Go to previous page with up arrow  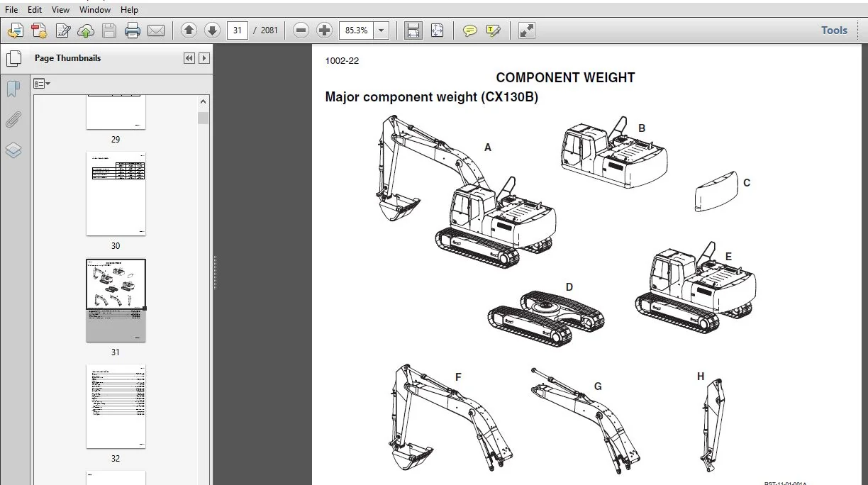pyautogui.click(x=189, y=30)
